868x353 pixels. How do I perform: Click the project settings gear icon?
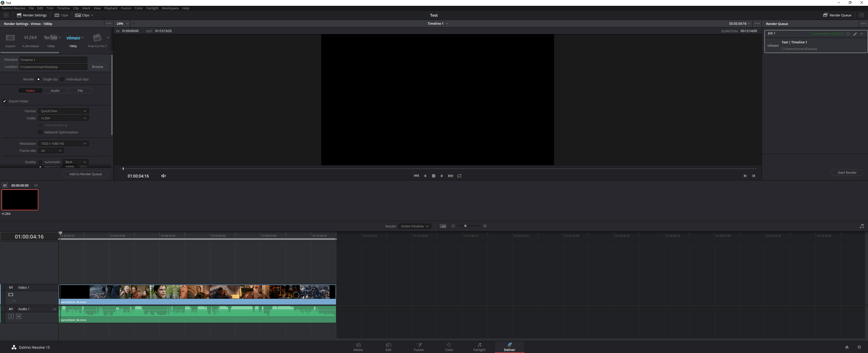point(859,347)
